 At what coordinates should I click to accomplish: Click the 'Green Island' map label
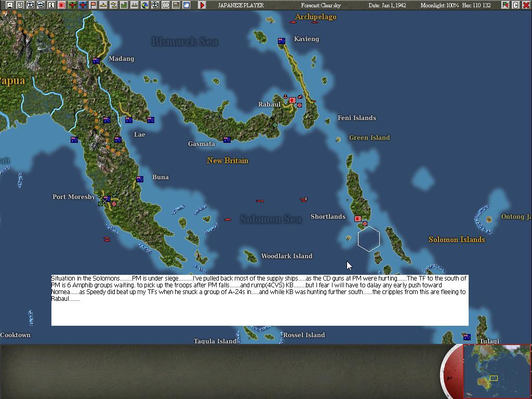369,137
